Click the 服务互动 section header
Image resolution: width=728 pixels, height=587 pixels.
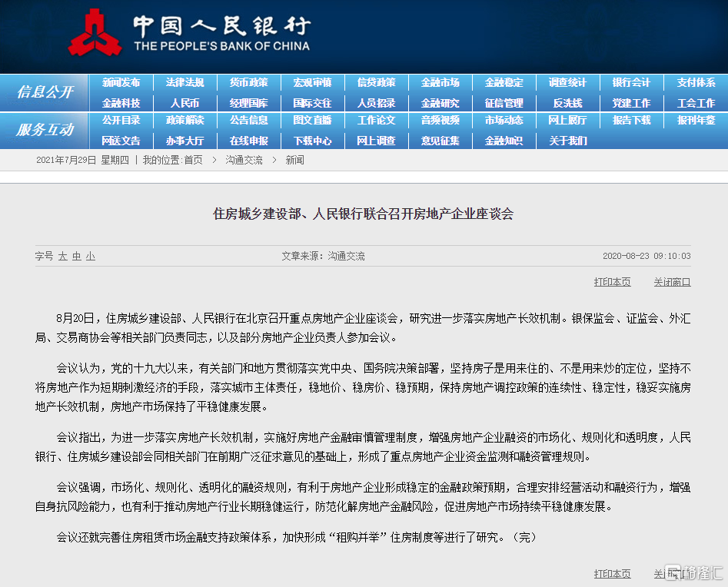pyautogui.click(x=45, y=130)
